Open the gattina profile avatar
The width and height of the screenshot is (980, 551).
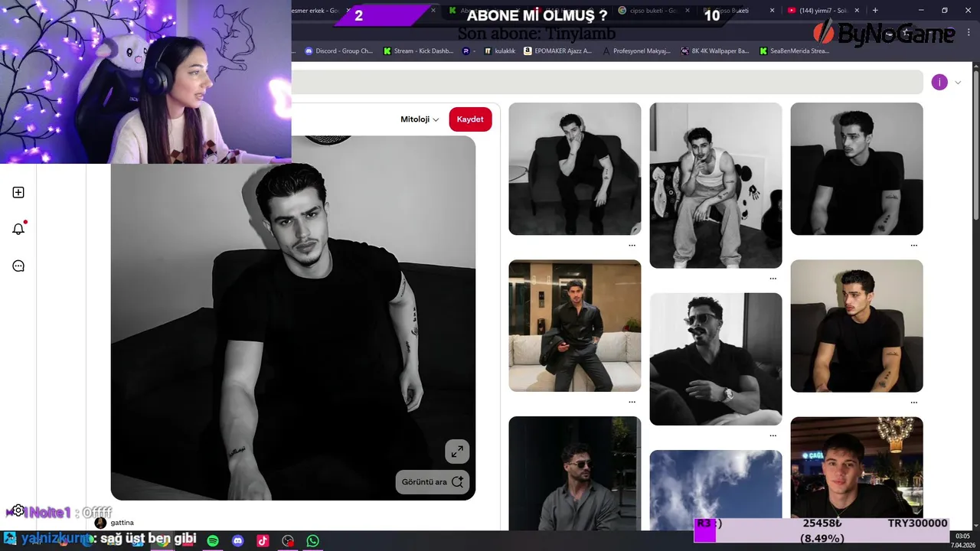pyautogui.click(x=100, y=523)
